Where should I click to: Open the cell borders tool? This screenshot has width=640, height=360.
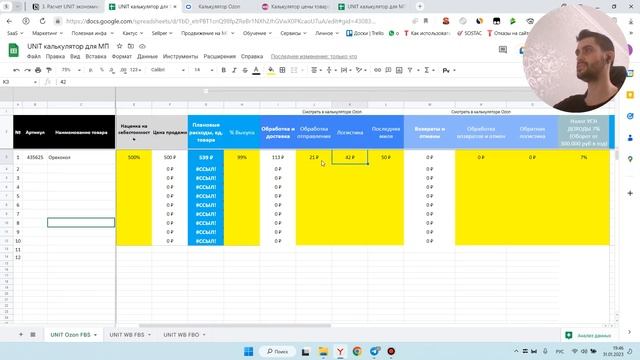click(x=282, y=70)
